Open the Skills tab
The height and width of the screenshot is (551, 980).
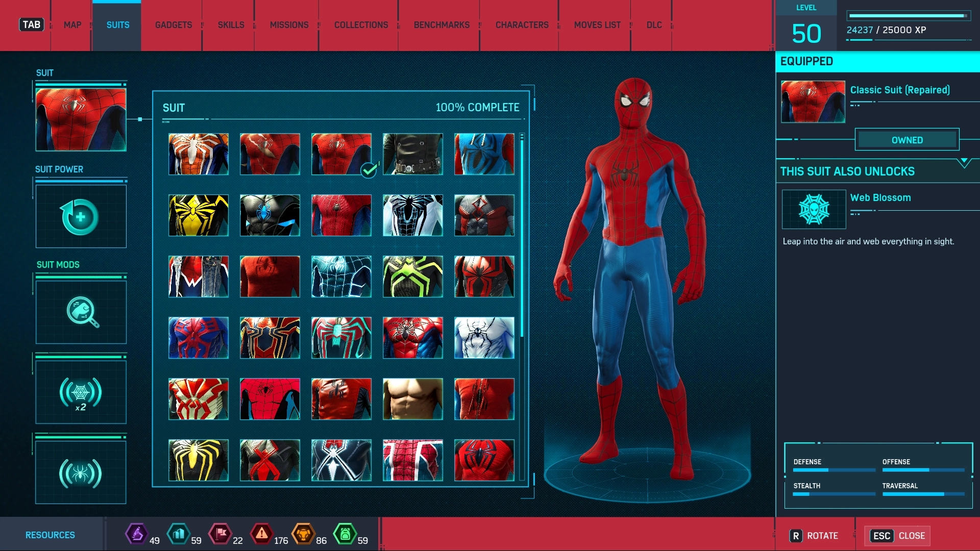pos(231,25)
